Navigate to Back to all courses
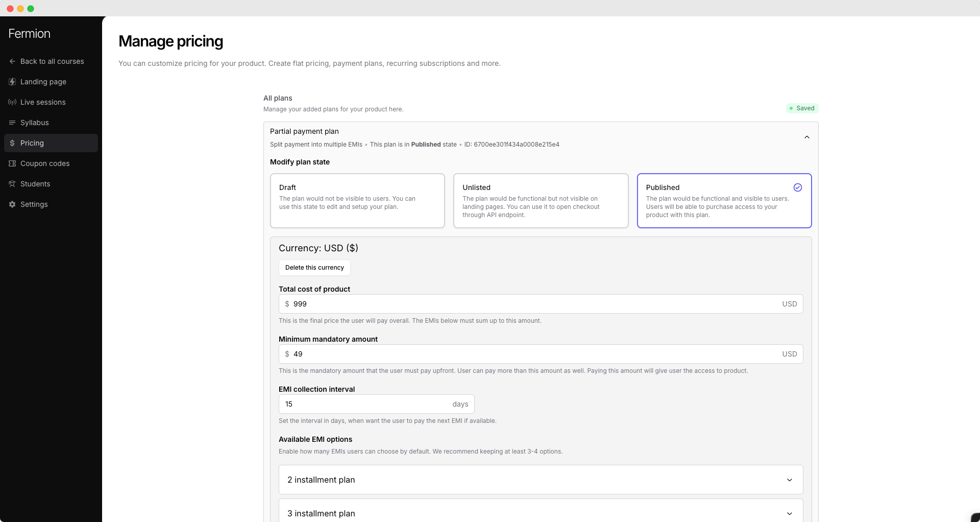Image resolution: width=980 pixels, height=522 pixels. pos(52,61)
